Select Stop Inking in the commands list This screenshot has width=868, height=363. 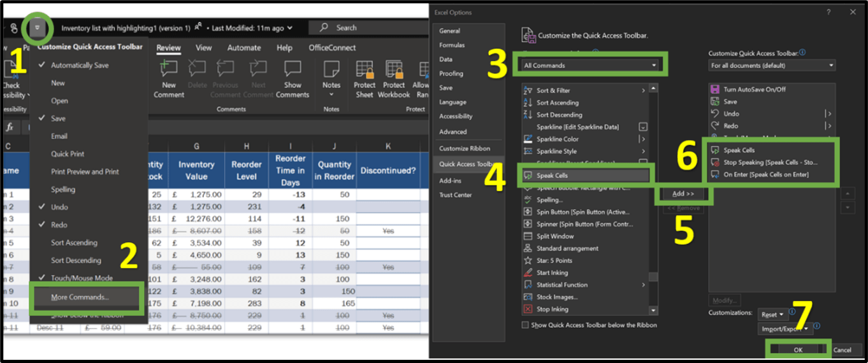[552, 310]
